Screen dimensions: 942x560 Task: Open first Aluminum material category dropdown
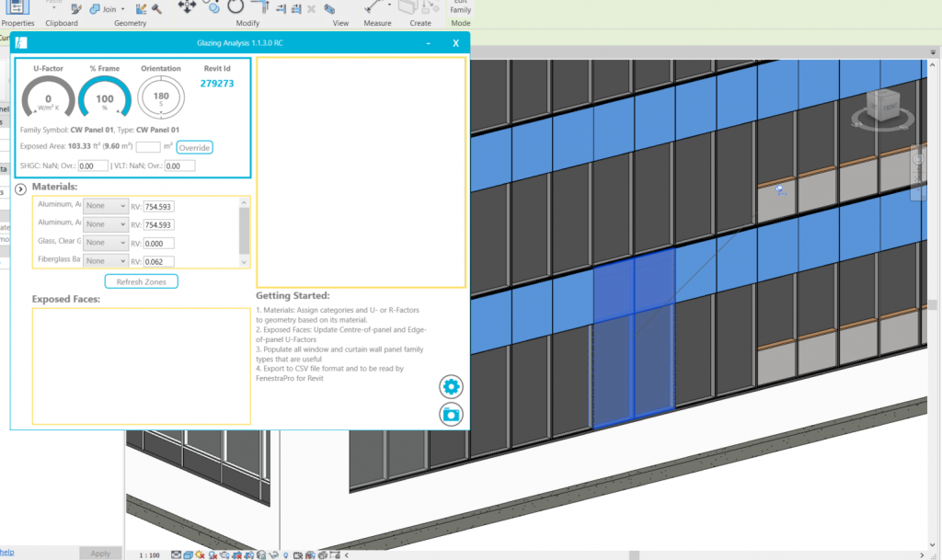click(105, 206)
